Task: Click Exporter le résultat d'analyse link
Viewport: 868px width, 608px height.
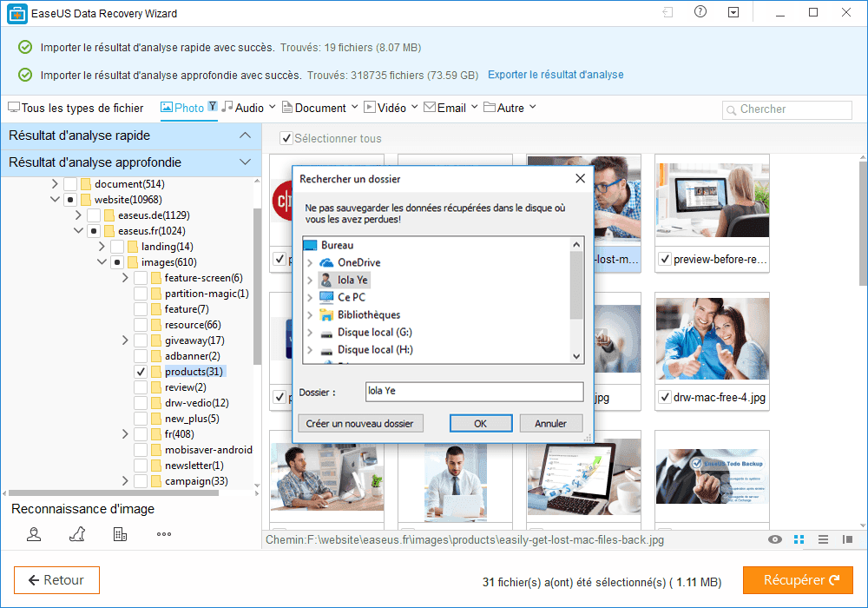Action: pyautogui.click(x=556, y=75)
